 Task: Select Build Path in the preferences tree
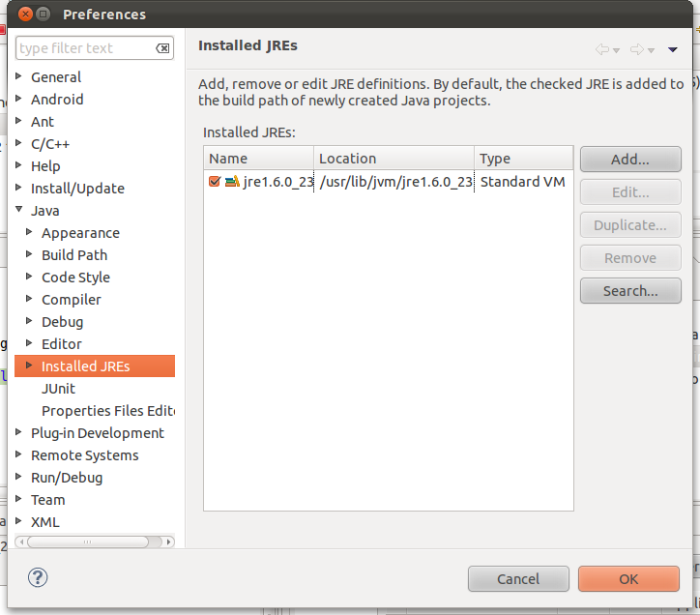[74, 255]
